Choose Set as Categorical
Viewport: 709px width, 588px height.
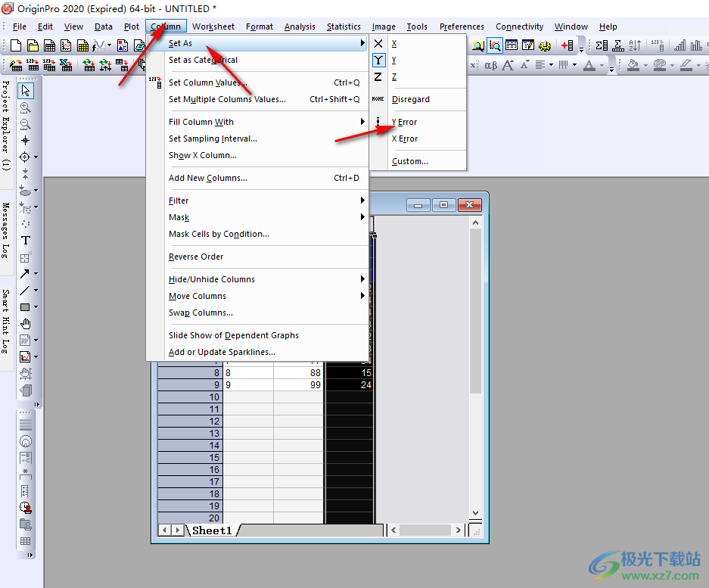257,60
